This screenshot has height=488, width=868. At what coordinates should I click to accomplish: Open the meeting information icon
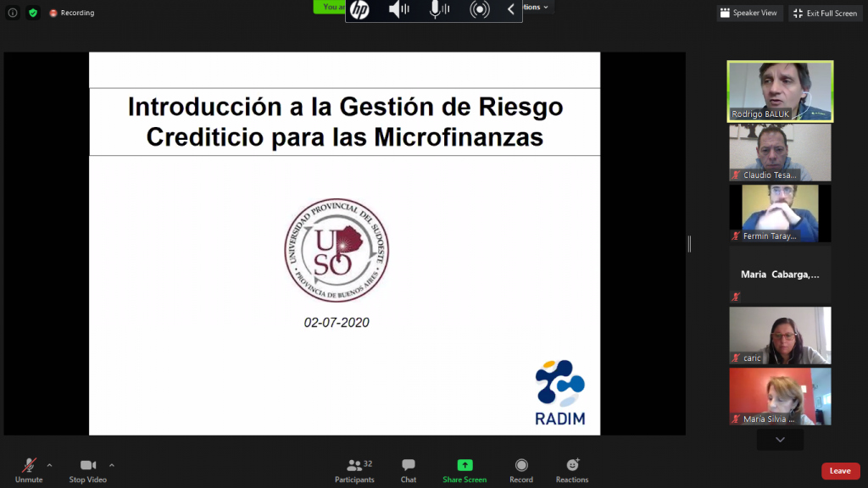tap(13, 13)
